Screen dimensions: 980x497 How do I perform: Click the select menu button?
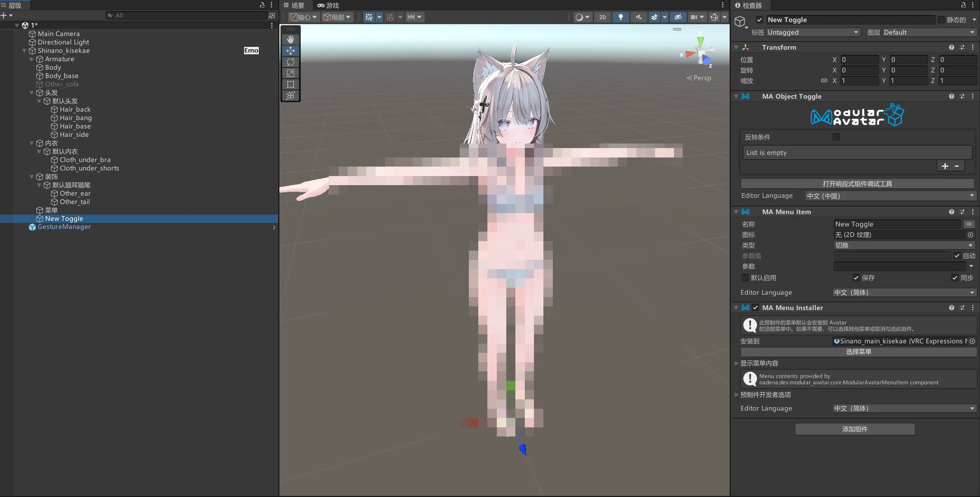859,352
